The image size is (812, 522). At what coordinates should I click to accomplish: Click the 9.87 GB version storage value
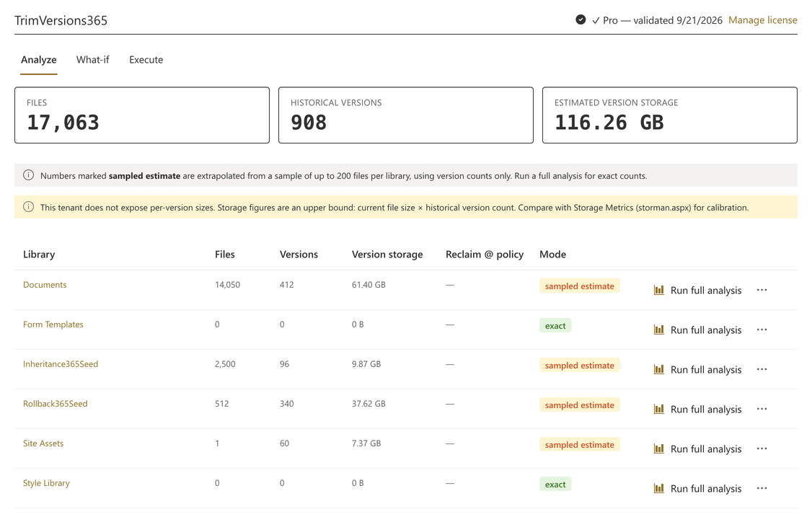point(366,364)
